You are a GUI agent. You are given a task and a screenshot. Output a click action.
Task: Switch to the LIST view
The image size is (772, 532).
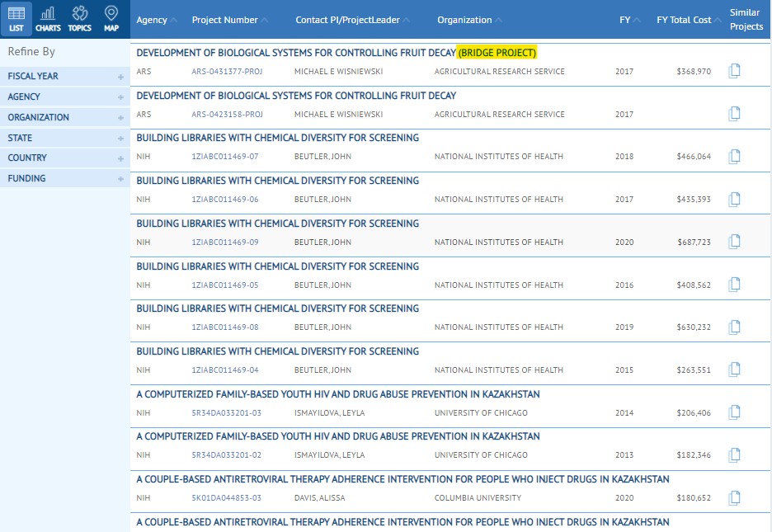(16, 19)
